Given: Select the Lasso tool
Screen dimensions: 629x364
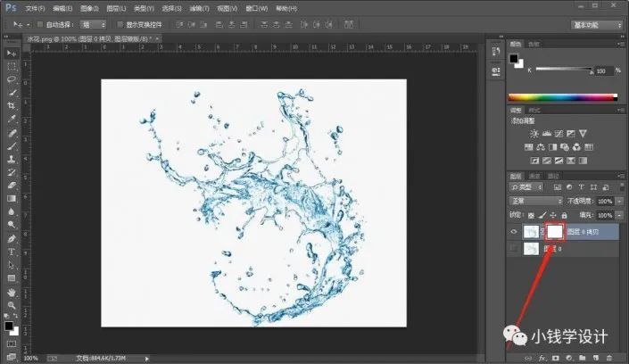Looking at the screenshot, I should 12,79.
